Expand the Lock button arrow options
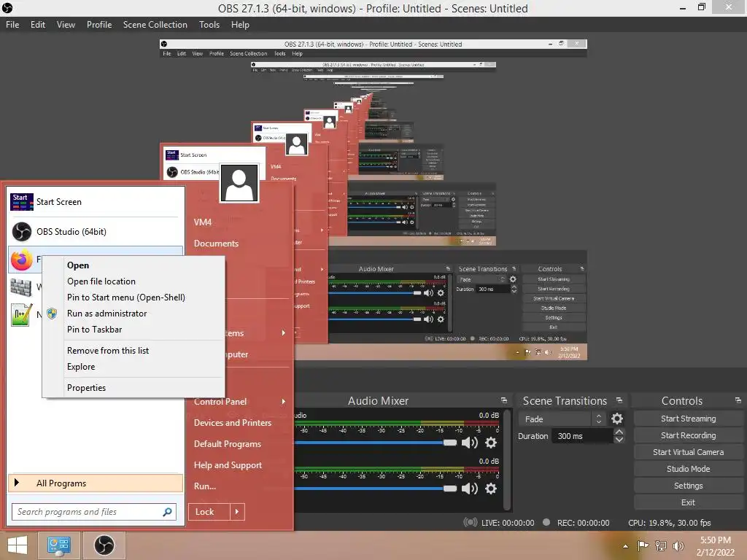Viewport: 747px width, 560px height. tap(237, 512)
